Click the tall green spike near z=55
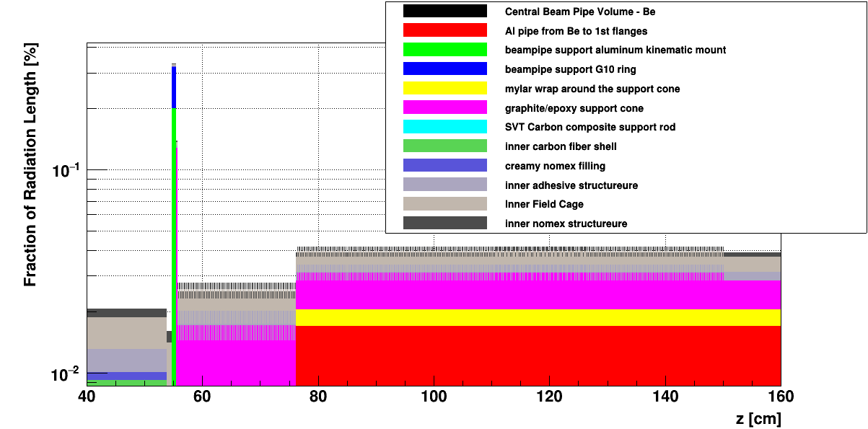Viewport: 868px width, 429px height. click(x=174, y=247)
